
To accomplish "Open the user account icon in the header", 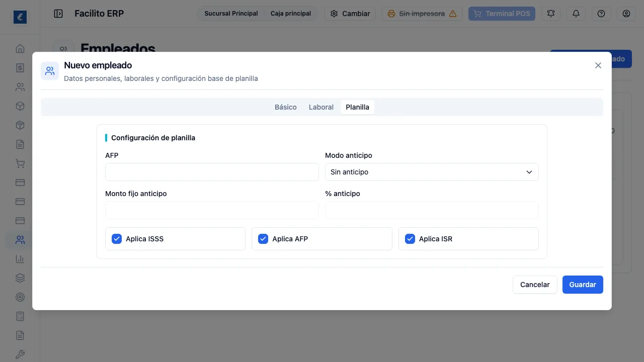I will click(x=626, y=14).
